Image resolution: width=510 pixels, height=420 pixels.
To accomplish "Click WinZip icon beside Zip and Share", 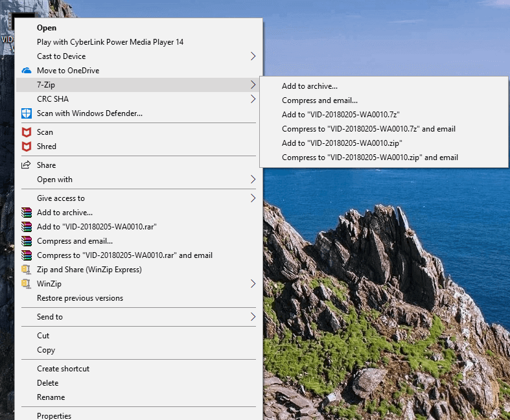I will [x=27, y=270].
